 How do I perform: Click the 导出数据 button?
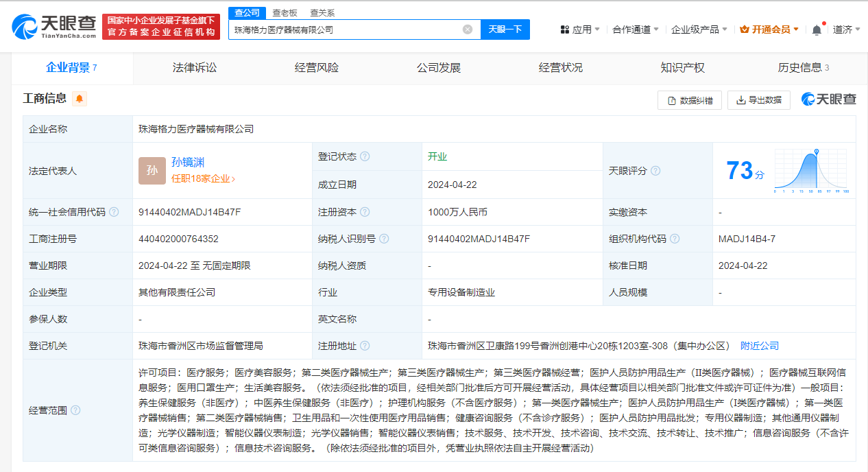[759, 100]
